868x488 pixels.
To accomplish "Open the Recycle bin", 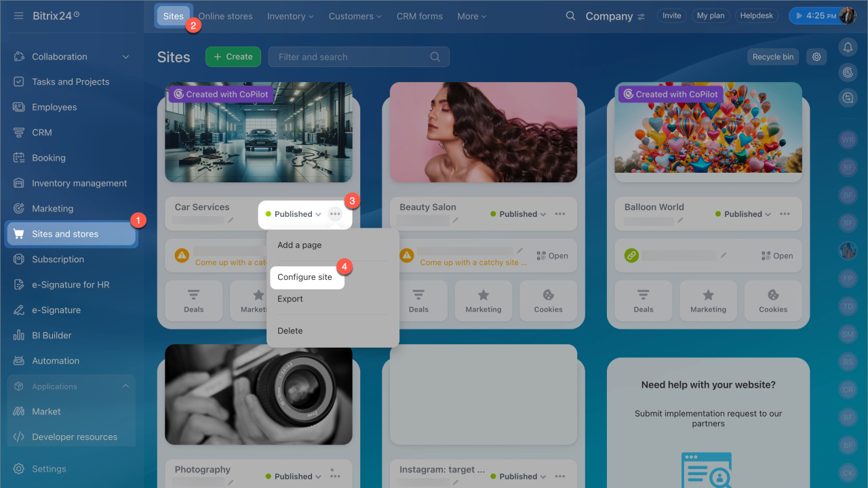I will tap(772, 57).
